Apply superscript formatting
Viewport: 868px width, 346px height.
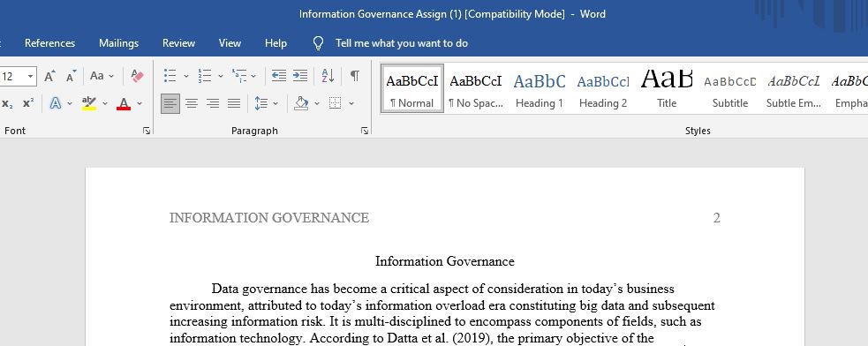coord(28,103)
